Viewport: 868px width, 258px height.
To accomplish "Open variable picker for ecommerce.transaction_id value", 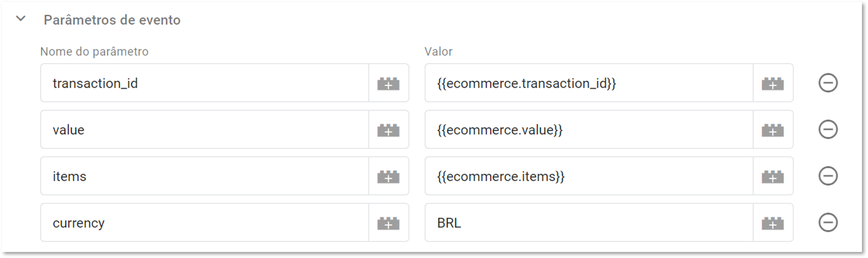I will click(x=773, y=83).
